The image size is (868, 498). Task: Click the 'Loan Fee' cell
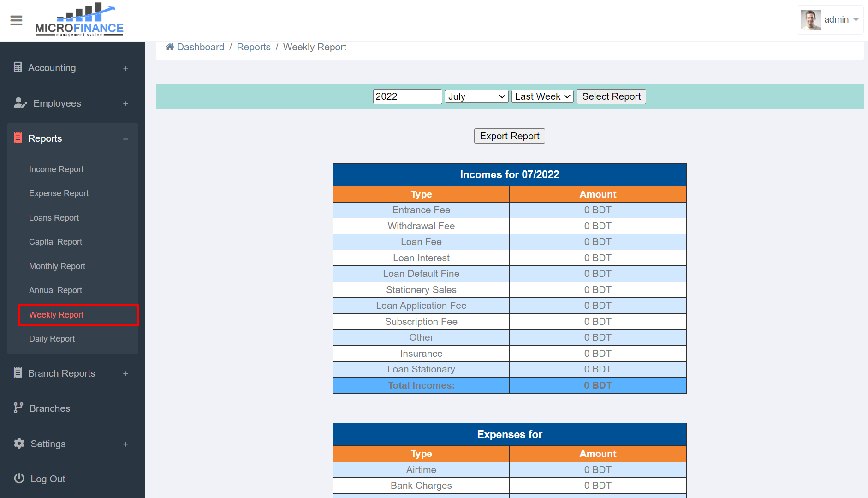point(421,242)
